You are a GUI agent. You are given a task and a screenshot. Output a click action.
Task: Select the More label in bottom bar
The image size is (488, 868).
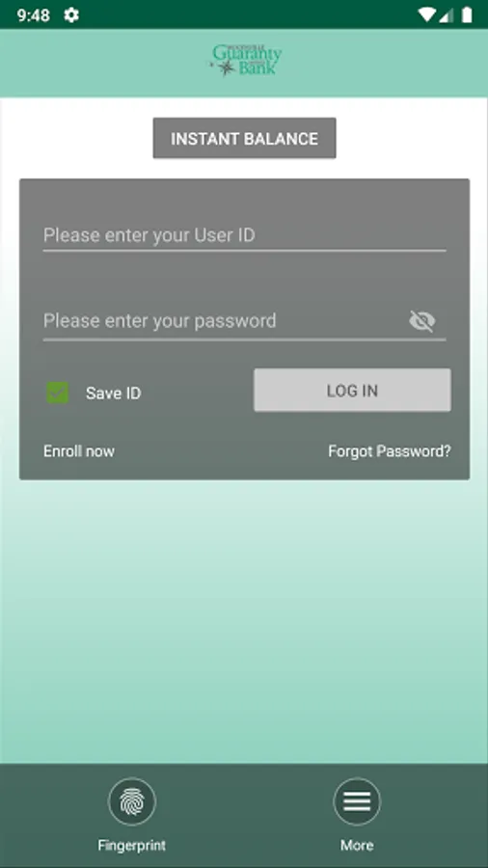pyautogui.click(x=357, y=845)
